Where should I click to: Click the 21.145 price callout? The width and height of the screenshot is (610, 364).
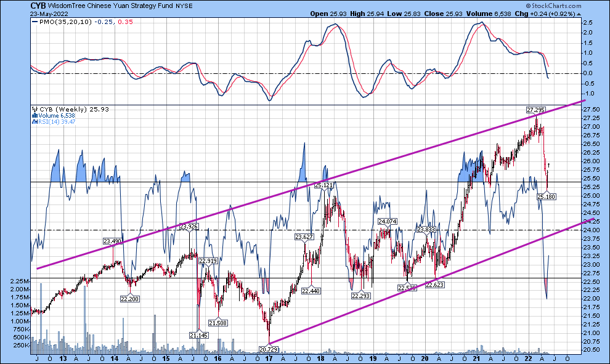point(198,335)
